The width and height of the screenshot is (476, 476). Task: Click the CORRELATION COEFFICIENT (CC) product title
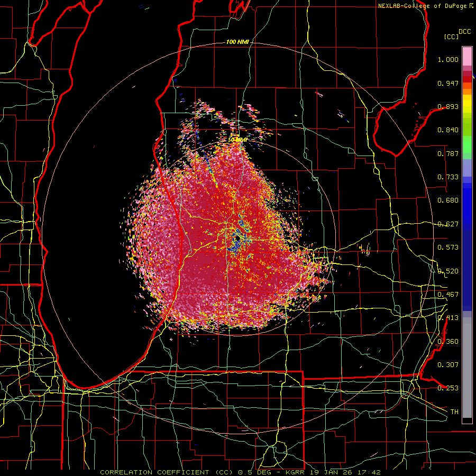166,472
